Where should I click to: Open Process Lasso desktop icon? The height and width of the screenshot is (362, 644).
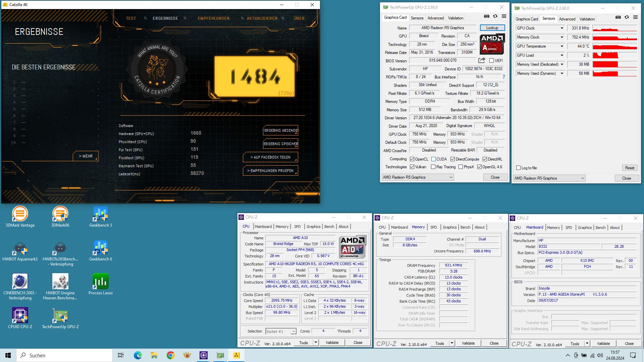(x=101, y=284)
